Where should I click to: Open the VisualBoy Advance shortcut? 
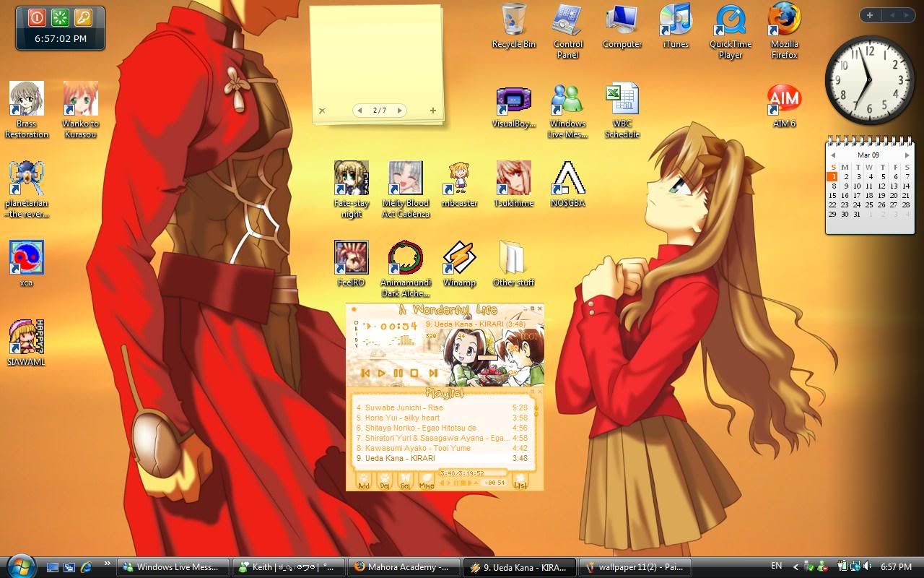pyautogui.click(x=513, y=100)
